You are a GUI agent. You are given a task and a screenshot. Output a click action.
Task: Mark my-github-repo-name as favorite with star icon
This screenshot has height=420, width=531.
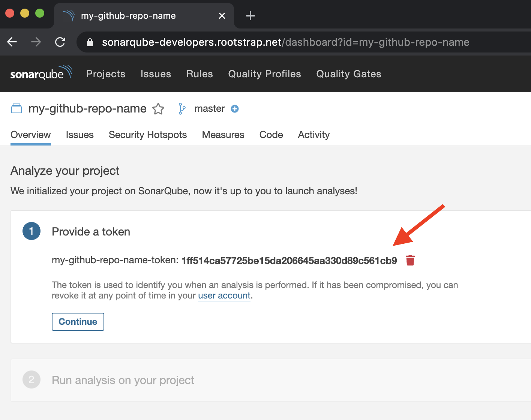coord(158,109)
